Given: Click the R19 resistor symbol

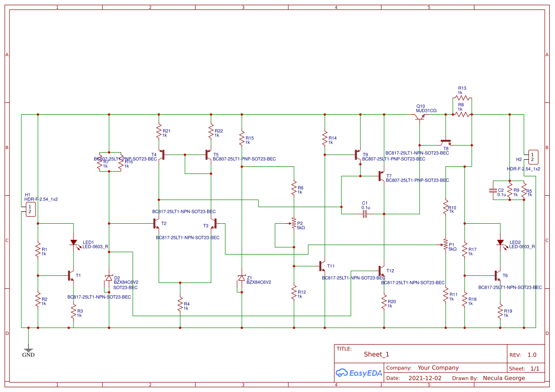Looking at the screenshot, I should (x=500, y=311).
